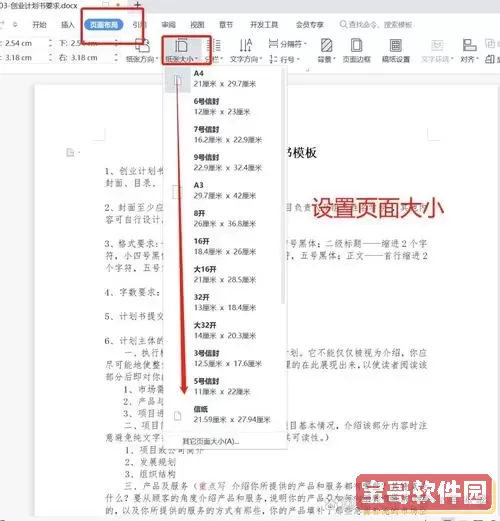Click the search magnifier icon

(x=343, y=24)
